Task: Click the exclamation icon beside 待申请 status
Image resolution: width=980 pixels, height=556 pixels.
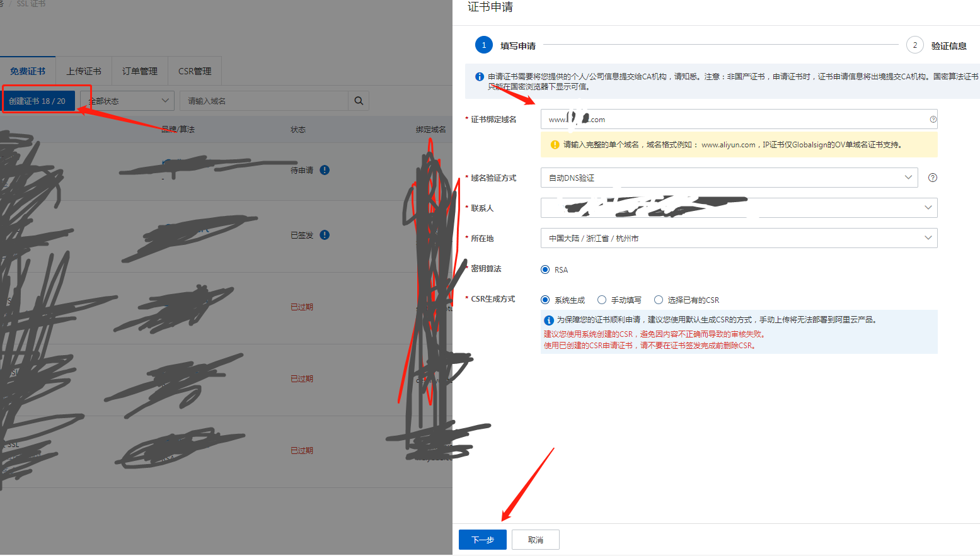Action: (325, 169)
